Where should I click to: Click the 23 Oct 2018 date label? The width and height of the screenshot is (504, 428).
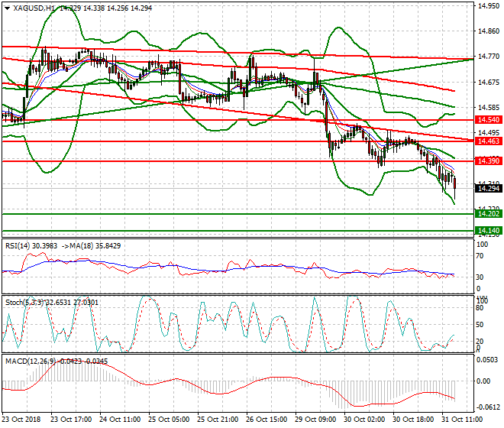[x=21, y=420]
